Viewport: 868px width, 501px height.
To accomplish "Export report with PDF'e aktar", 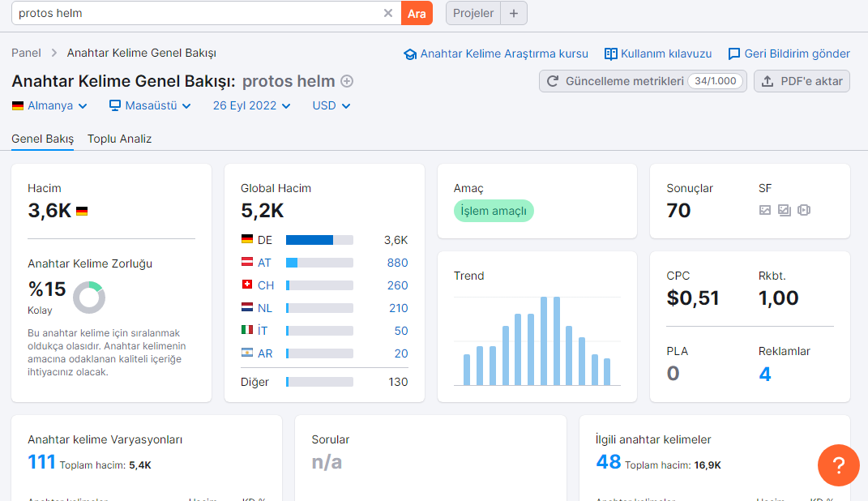I will (x=802, y=81).
